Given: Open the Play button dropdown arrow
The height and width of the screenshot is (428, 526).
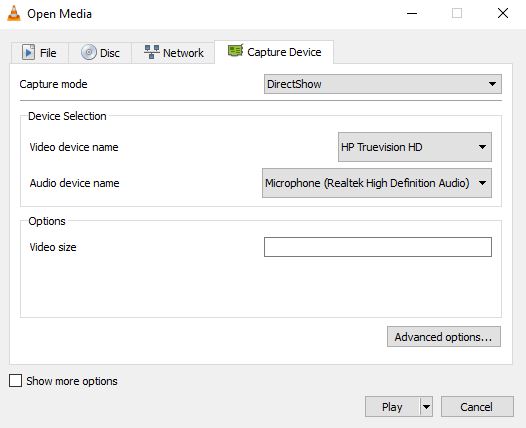Looking at the screenshot, I should (426, 407).
